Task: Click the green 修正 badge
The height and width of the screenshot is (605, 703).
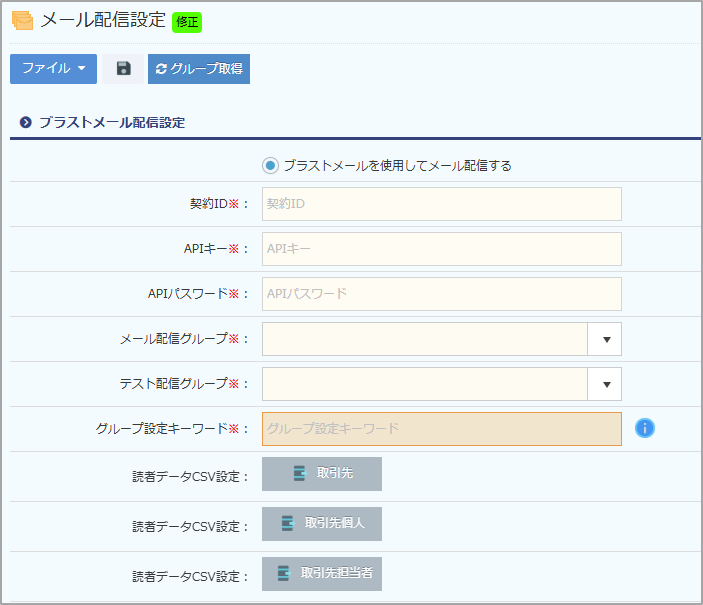Action: (187, 21)
